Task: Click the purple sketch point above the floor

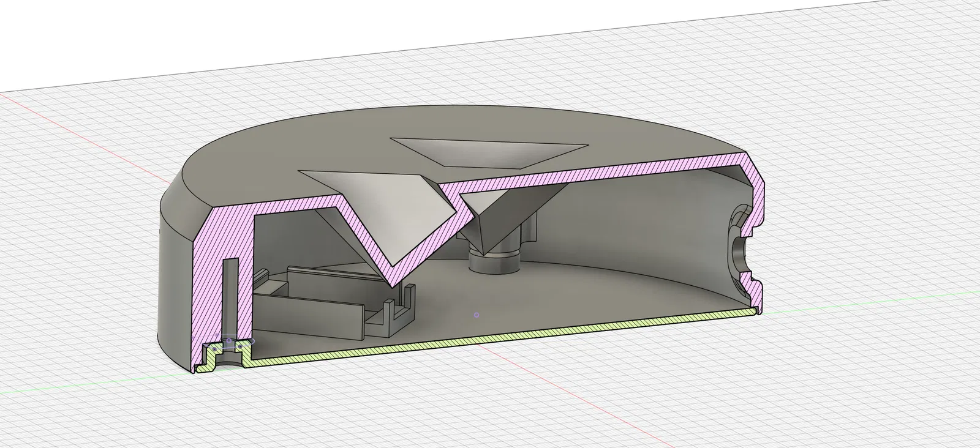Action: point(477,315)
